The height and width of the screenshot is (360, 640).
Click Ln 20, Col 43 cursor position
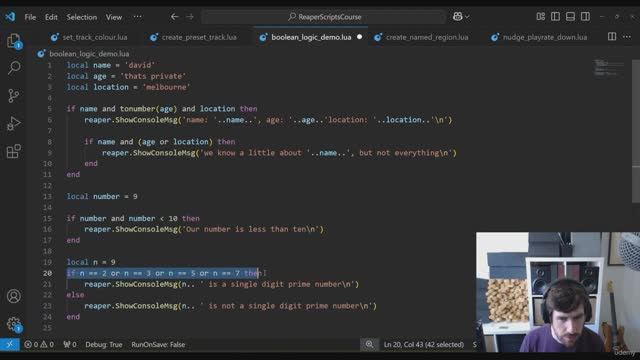[424, 344]
